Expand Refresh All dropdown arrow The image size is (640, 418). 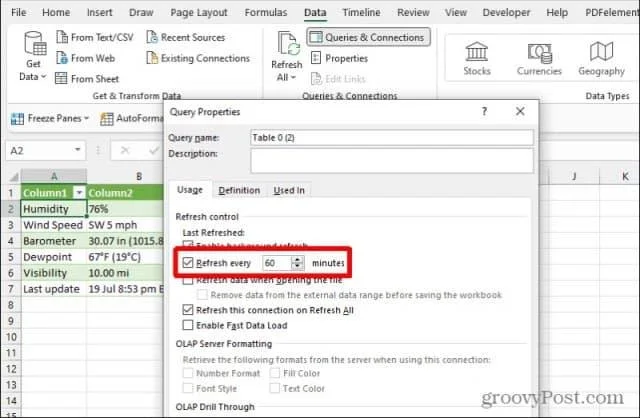294,77
